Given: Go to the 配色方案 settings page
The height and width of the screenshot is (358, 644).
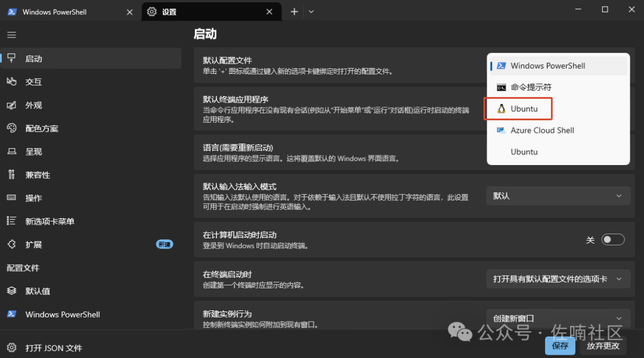Looking at the screenshot, I should pos(91,128).
